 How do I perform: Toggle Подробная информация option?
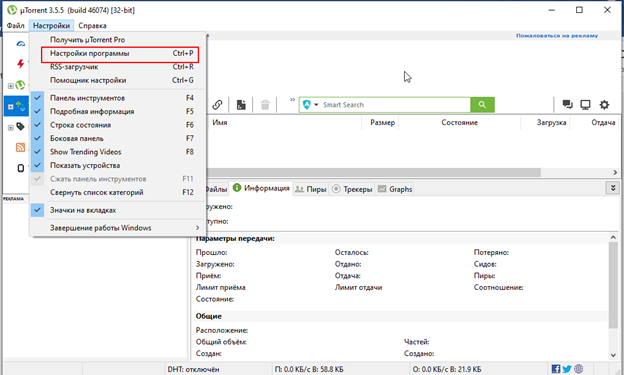point(119,111)
